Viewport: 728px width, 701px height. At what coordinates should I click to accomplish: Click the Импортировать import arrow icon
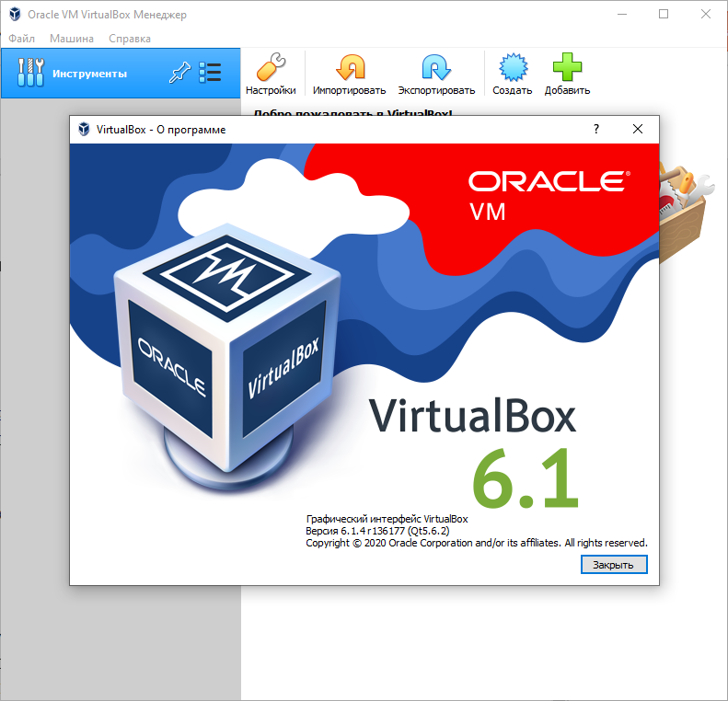(350, 67)
